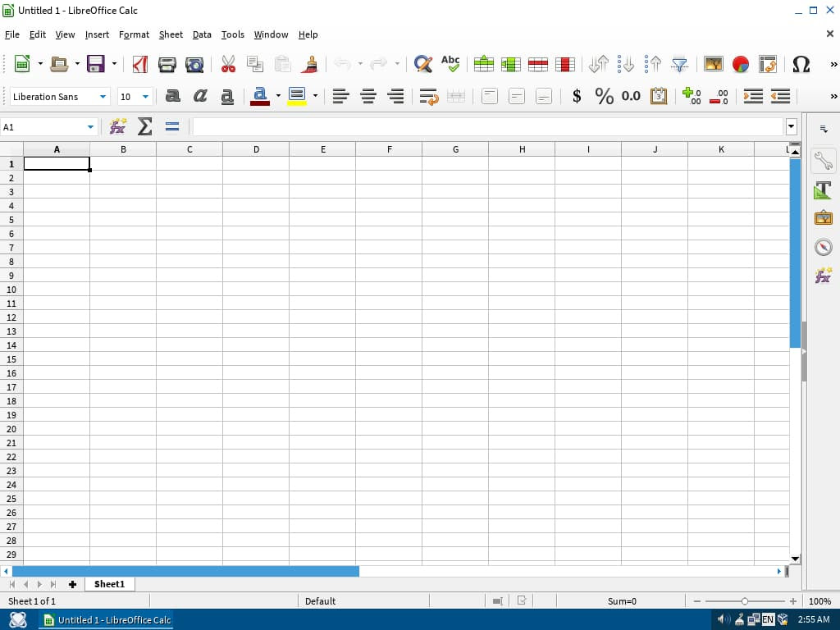Open the font name dropdown
This screenshot has height=630, width=840.
103,96
